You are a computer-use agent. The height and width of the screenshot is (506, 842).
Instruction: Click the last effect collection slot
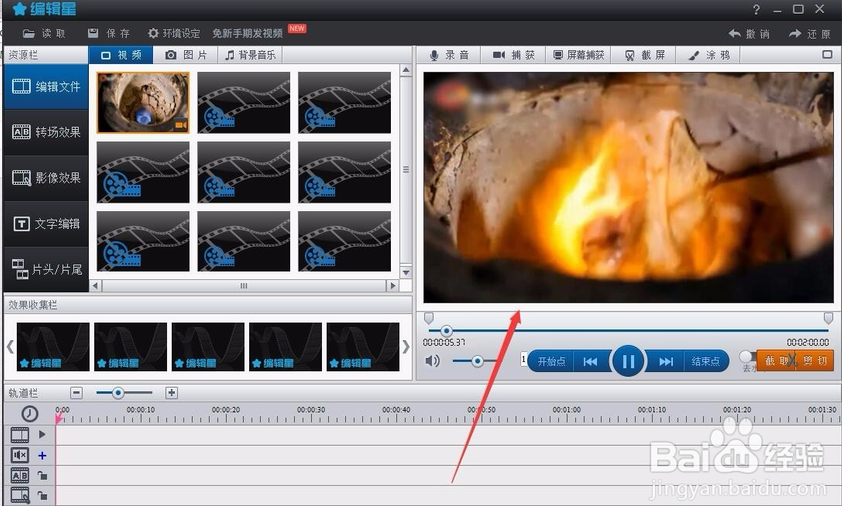point(363,346)
